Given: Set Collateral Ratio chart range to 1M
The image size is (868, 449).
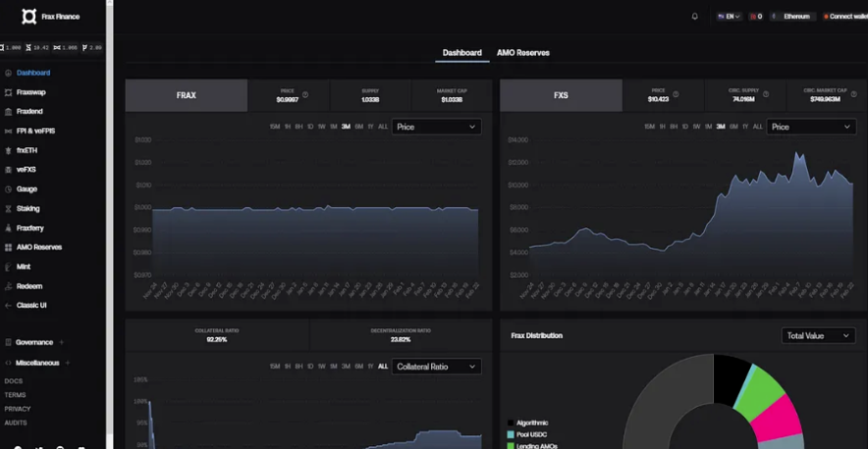Looking at the screenshot, I should (333, 366).
